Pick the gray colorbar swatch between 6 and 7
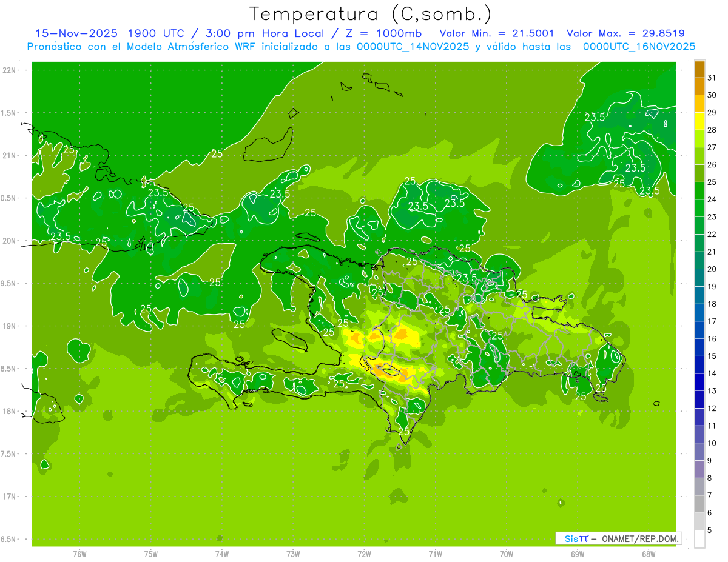 pyautogui.click(x=699, y=504)
